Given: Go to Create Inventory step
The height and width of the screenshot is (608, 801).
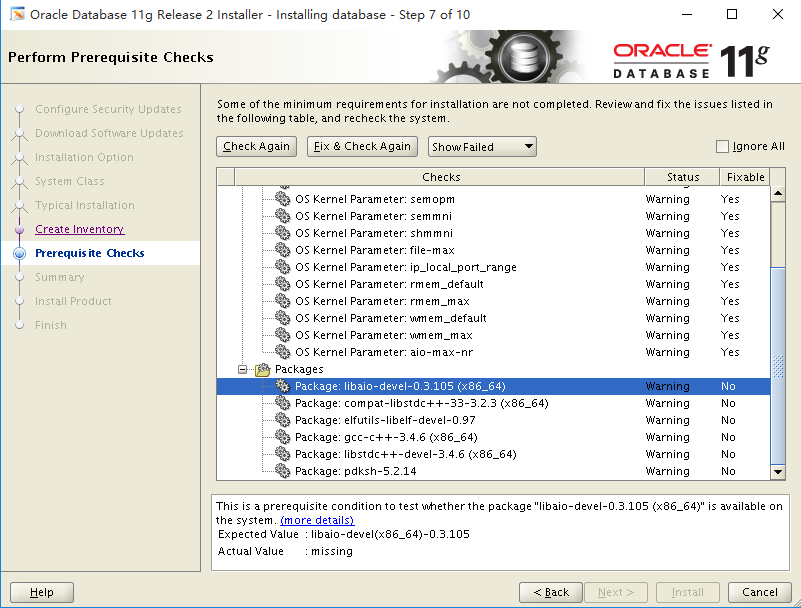Looking at the screenshot, I should (x=80, y=229).
